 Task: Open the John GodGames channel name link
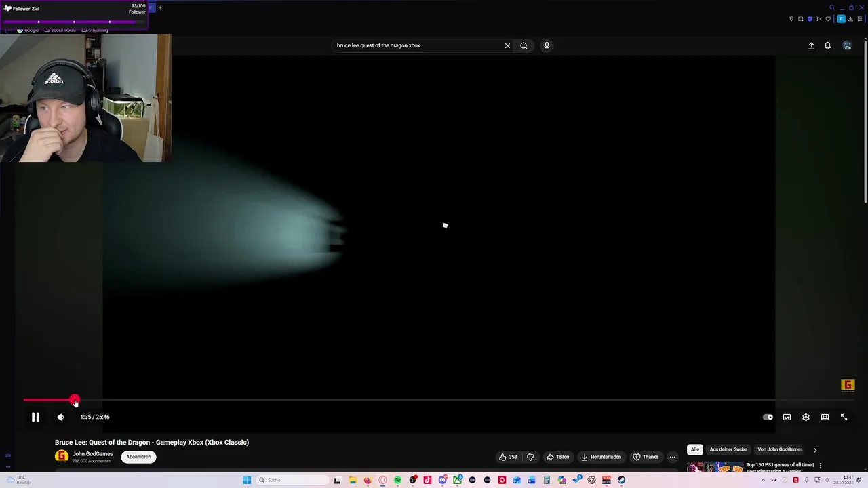(93, 454)
